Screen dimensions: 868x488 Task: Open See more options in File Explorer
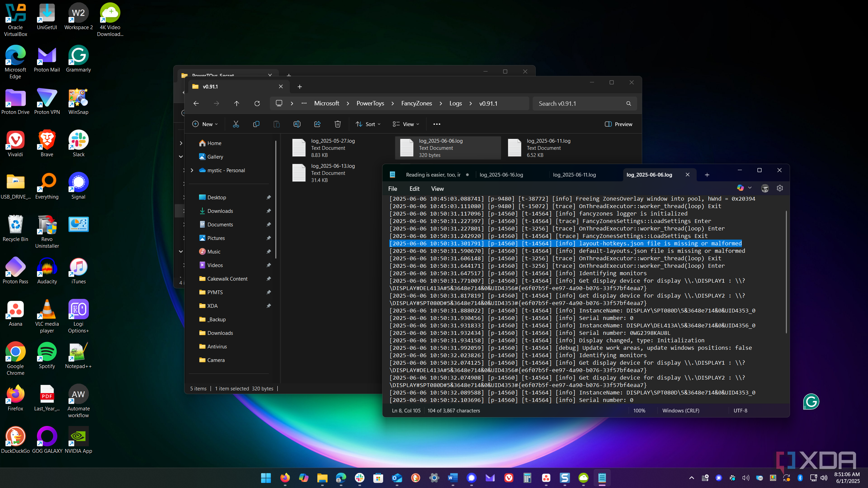pyautogui.click(x=437, y=124)
